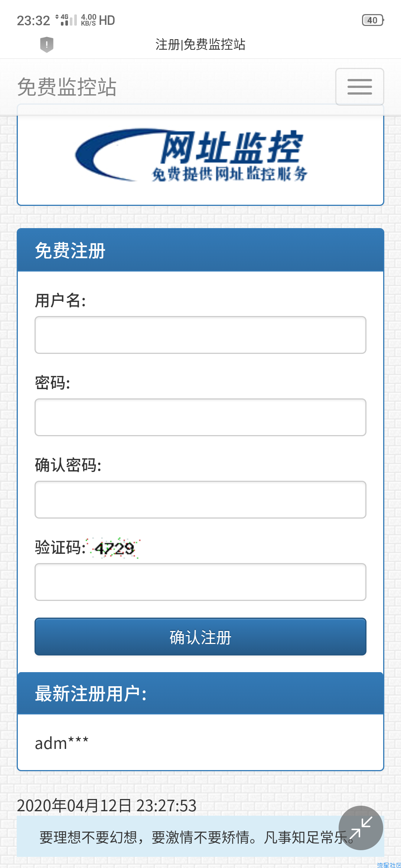Tap the 流星社区 watermark link
Image resolution: width=401 pixels, height=868 pixels.
389,865
